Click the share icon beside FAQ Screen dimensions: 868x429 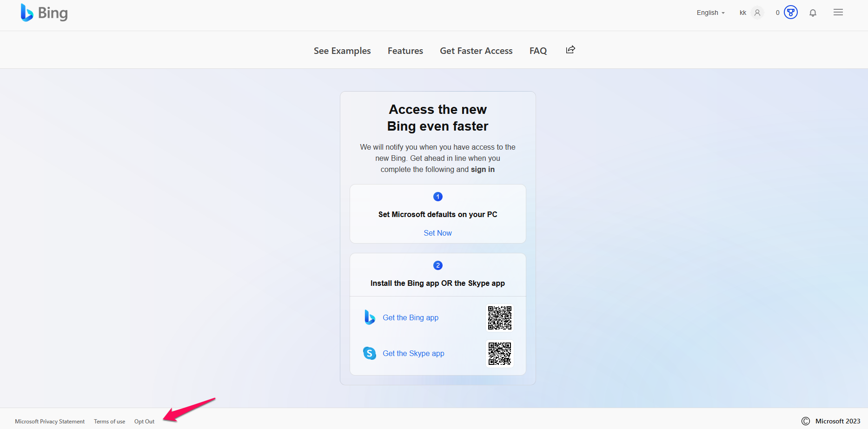click(570, 50)
